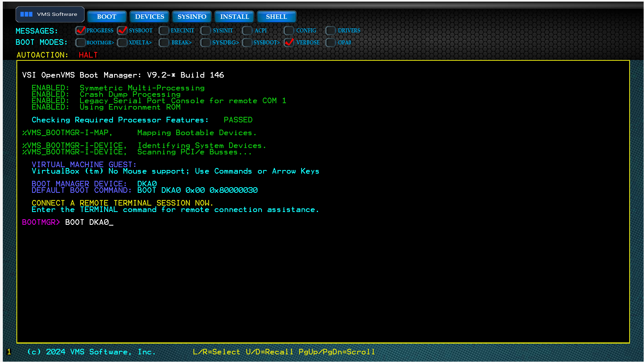The width and height of the screenshot is (644, 362).
Task: Click the SHELL button
Action: (x=276, y=17)
